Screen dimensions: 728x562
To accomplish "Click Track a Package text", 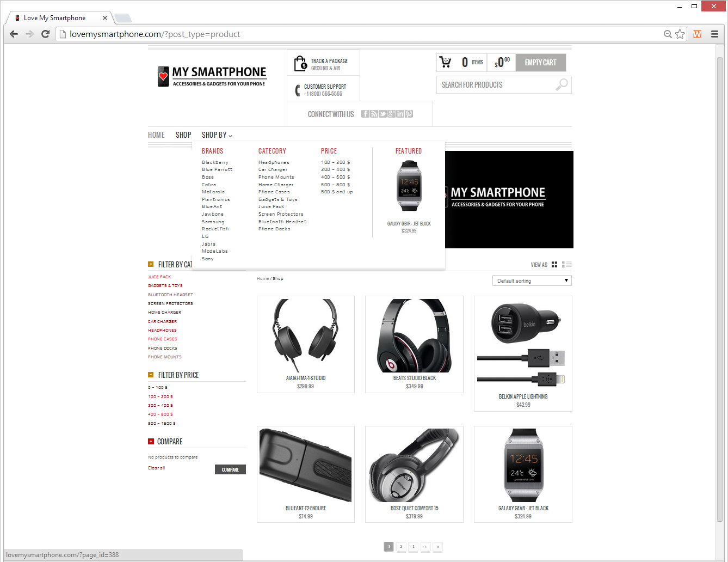I will [329, 61].
